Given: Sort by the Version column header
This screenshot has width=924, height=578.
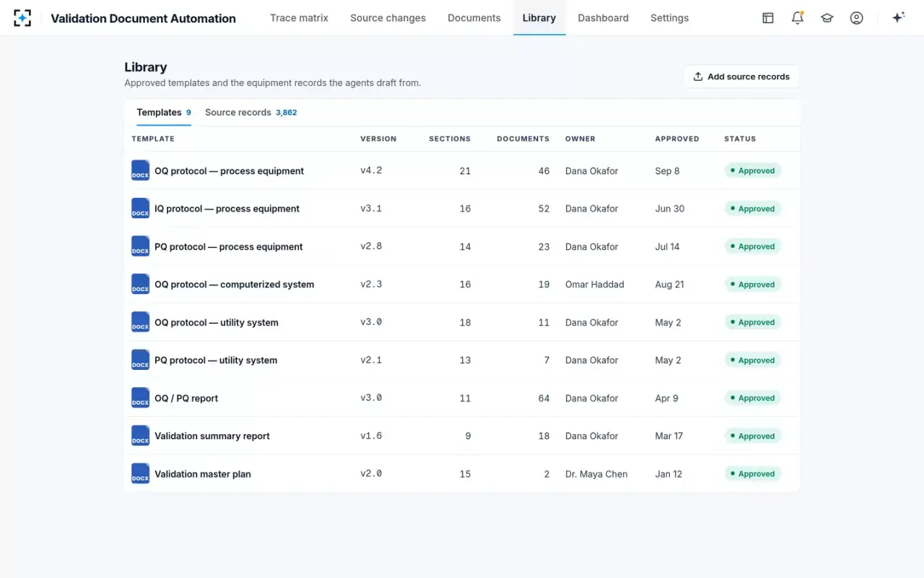Looking at the screenshot, I should pos(378,139).
